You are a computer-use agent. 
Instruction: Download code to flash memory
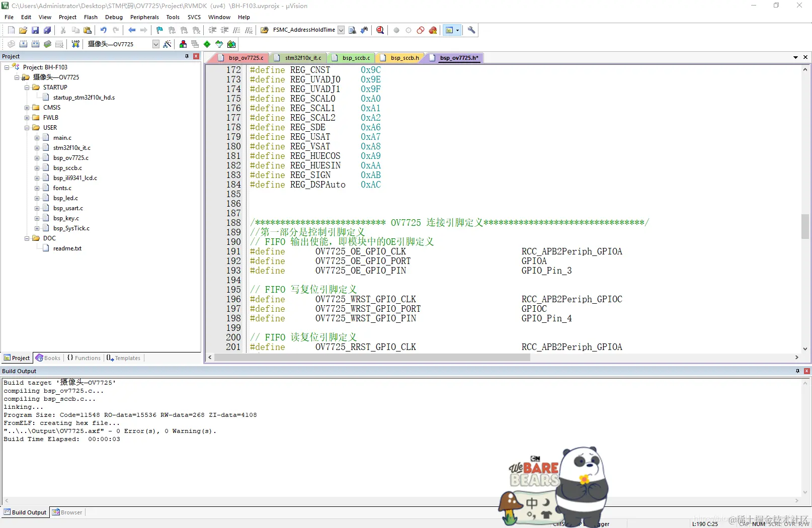pyautogui.click(x=75, y=44)
